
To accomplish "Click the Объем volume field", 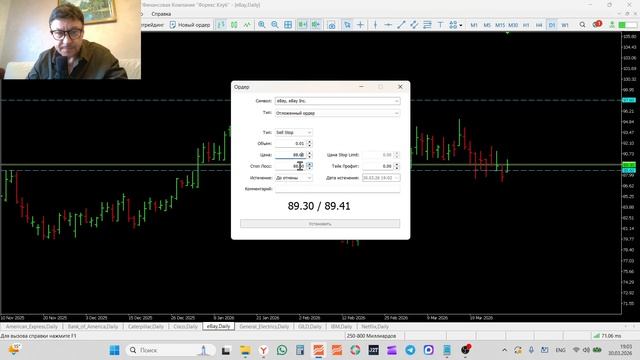I will pos(290,144).
